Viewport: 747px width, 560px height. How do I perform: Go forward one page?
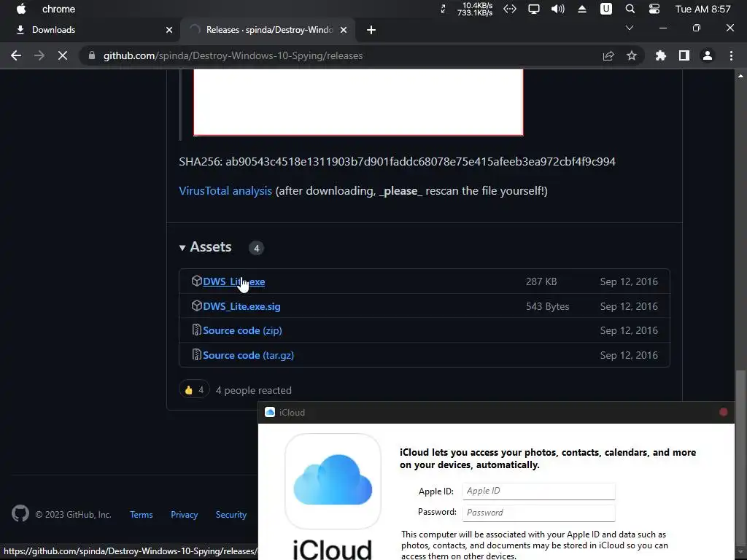point(39,55)
